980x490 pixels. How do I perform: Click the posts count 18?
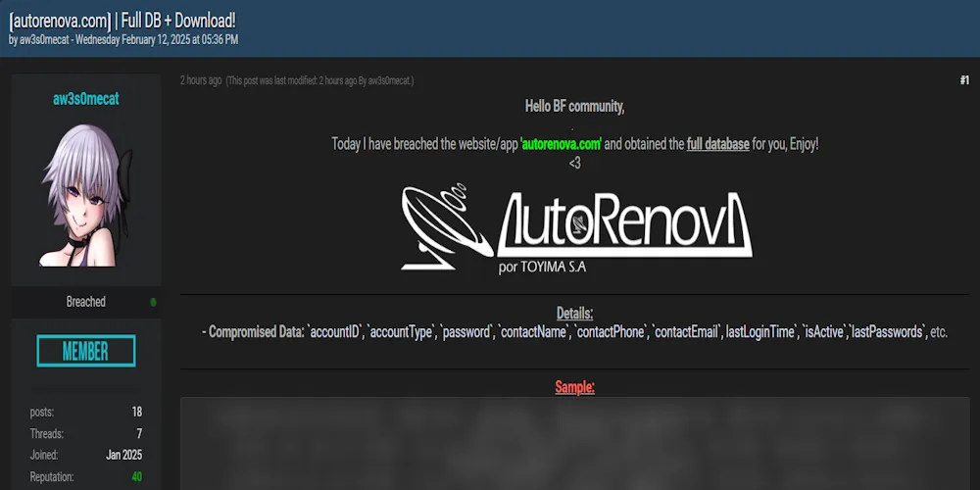pos(137,412)
